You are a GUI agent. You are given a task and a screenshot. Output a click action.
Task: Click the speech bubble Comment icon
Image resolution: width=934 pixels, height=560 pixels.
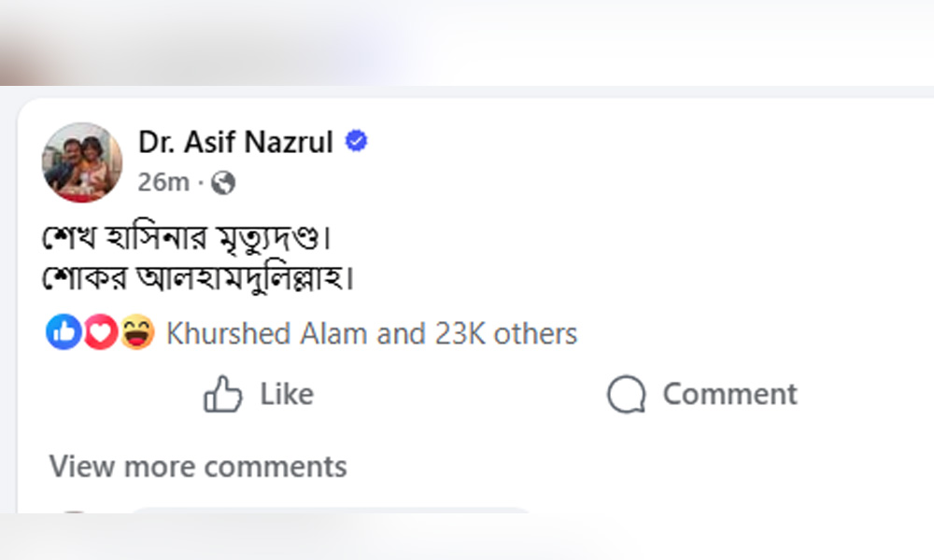[x=626, y=395]
